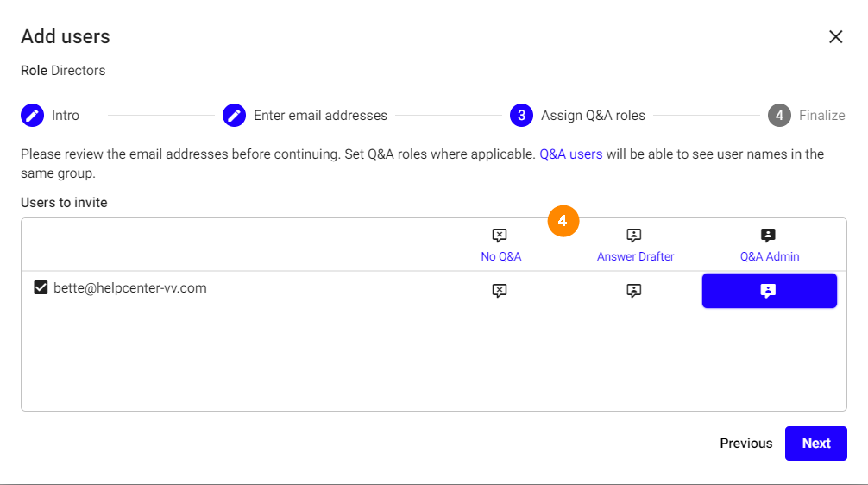Click the orange number 4 badge
Image resolution: width=868 pixels, height=485 pixels.
point(563,222)
